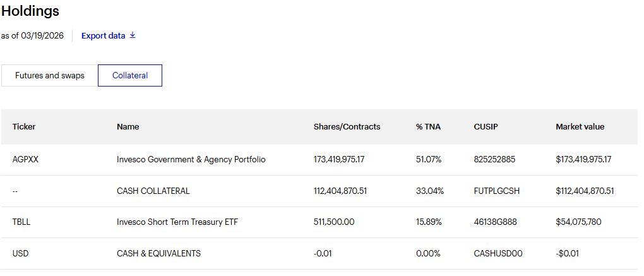Click the Shares/Contracts column header

347,126
